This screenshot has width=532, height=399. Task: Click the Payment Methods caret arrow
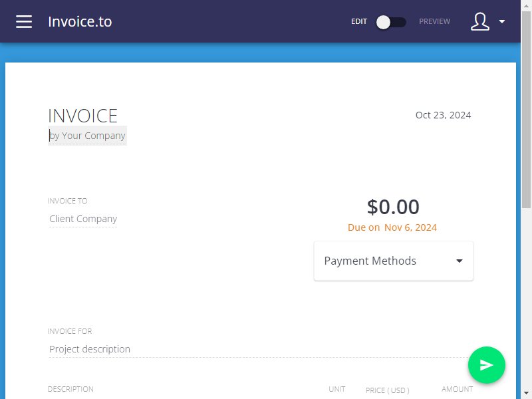(459, 261)
